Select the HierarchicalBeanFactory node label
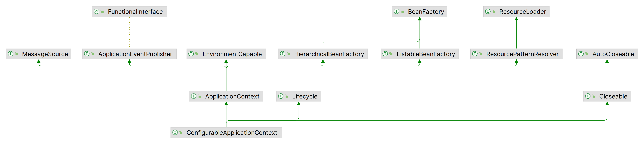 tap(329, 54)
